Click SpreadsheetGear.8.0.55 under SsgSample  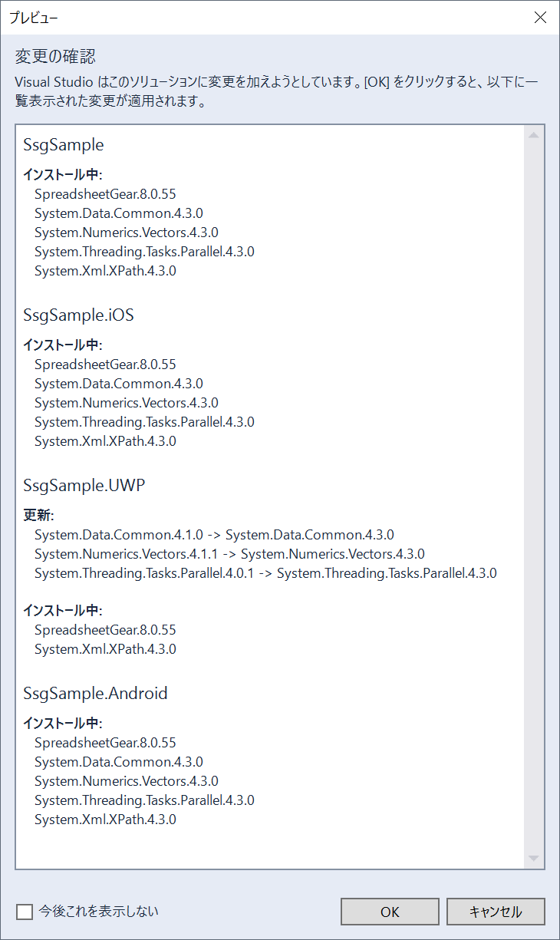click(x=105, y=194)
